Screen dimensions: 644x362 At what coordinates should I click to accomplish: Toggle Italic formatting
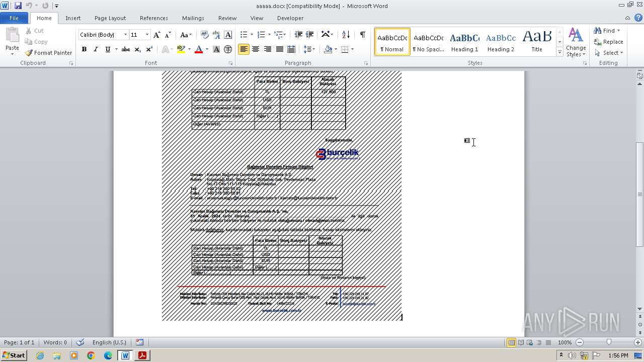tap(96, 49)
